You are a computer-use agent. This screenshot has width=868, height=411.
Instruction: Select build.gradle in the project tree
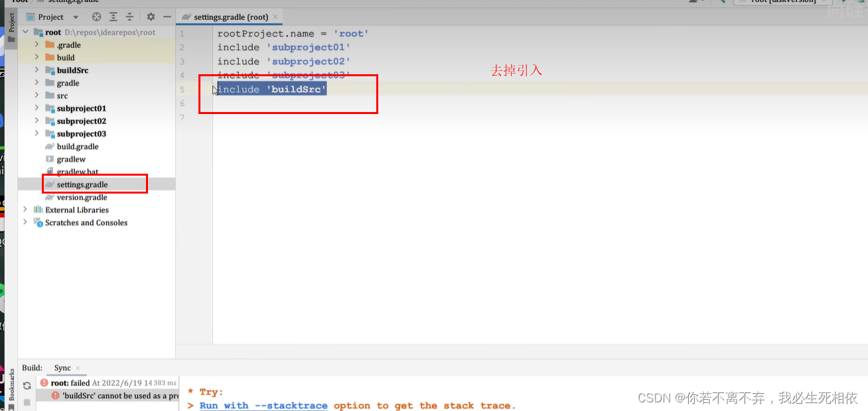click(x=78, y=147)
